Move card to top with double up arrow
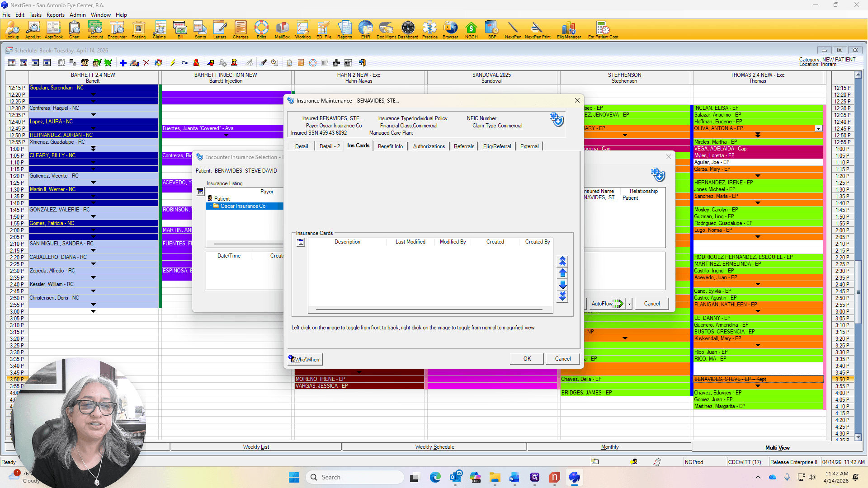 click(562, 261)
